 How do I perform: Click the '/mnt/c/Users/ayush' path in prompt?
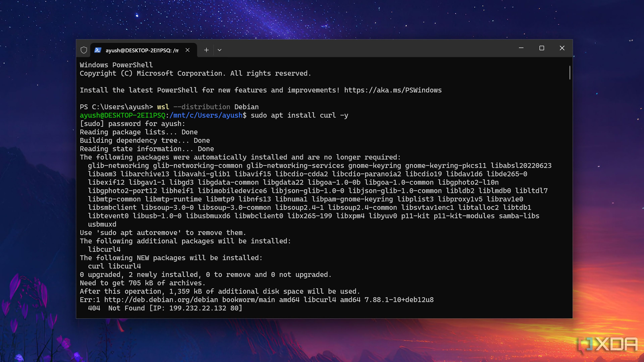206,115
